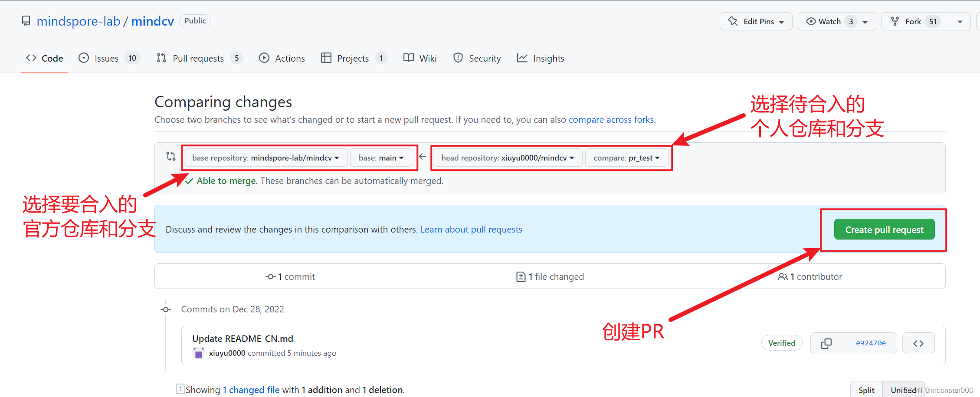Open Learn about pull requests link
Viewport: 980px width, 397px height.
tap(471, 229)
